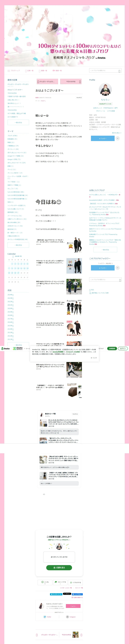Go to previous month in Calendar

coord(13,257)
